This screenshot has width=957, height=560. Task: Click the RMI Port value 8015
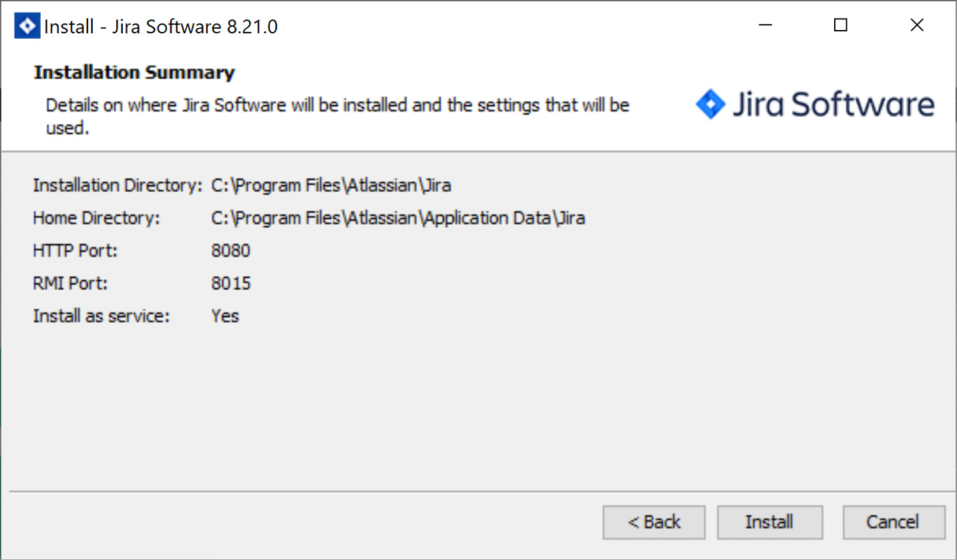(x=230, y=283)
